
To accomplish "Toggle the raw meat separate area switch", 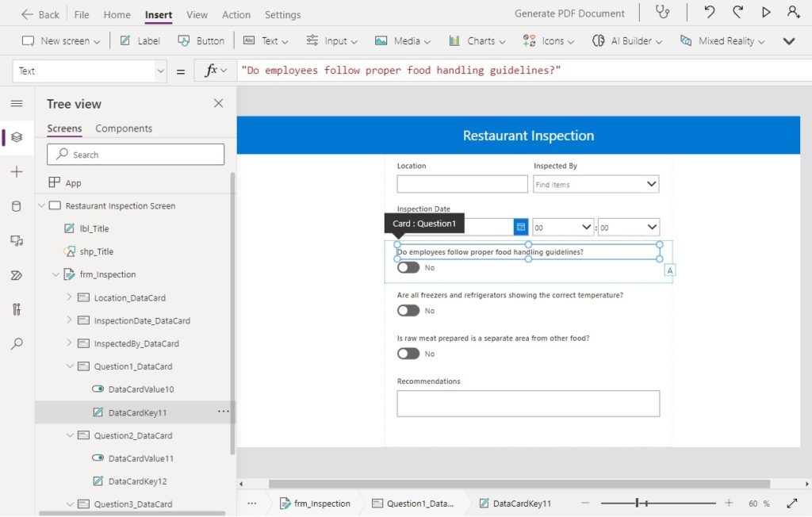I will click(408, 354).
